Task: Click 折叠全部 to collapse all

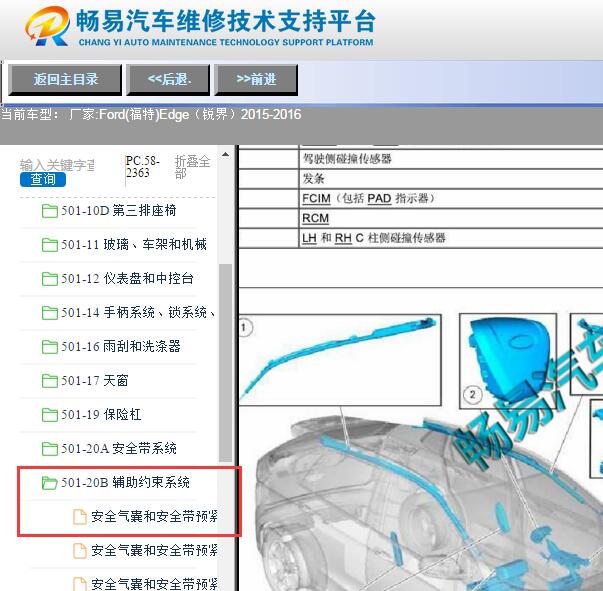Action: [192, 167]
